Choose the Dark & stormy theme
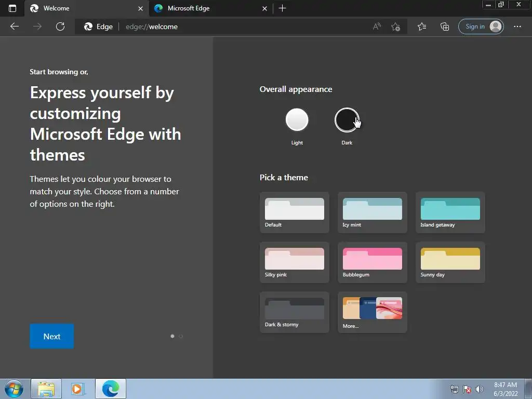The height and width of the screenshot is (399, 532). (x=294, y=312)
